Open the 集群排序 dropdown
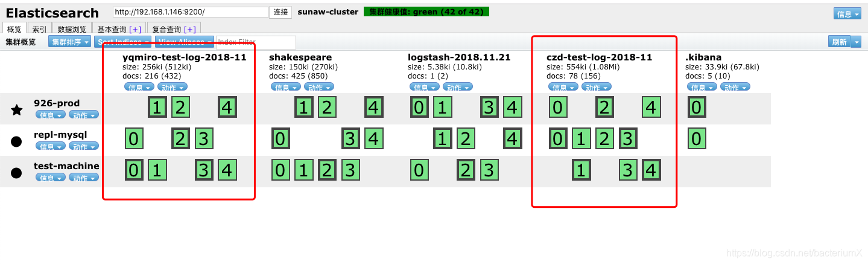The image size is (868, 264). tap(70, 42)
